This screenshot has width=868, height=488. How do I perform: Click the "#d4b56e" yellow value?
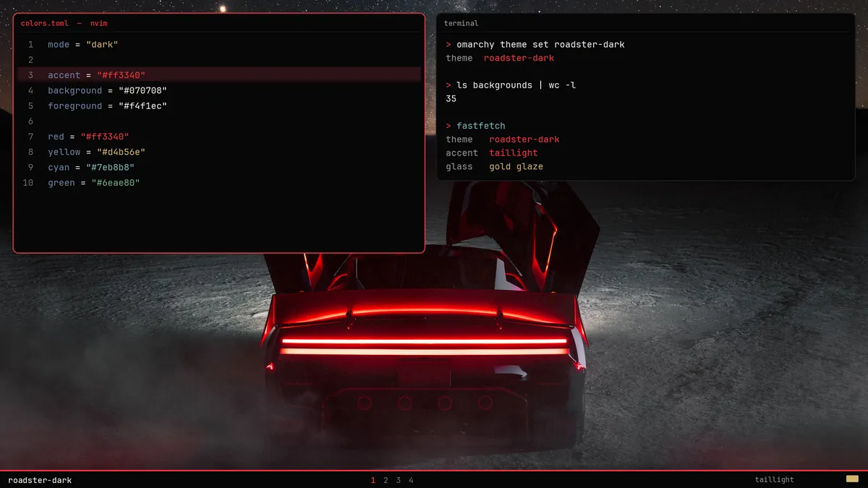[x=122, y=153]
